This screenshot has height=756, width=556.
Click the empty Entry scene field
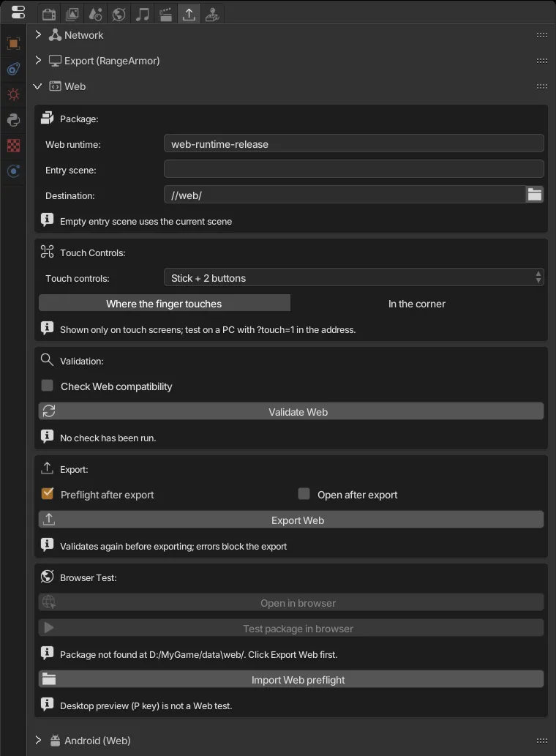[x=353, y=169]
